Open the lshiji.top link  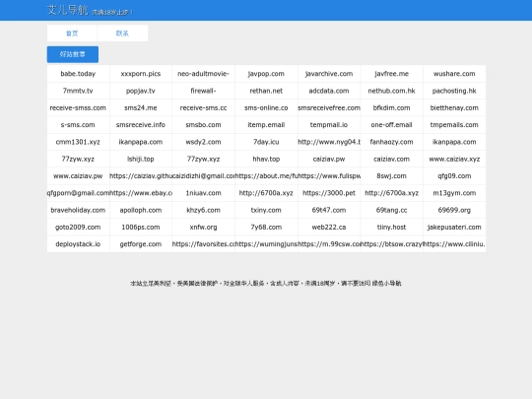[x=141, y=159]
